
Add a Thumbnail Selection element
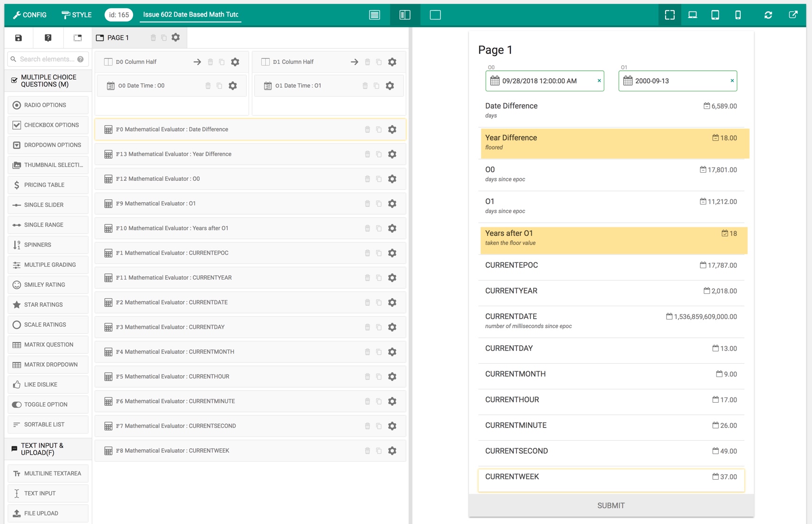48,165
